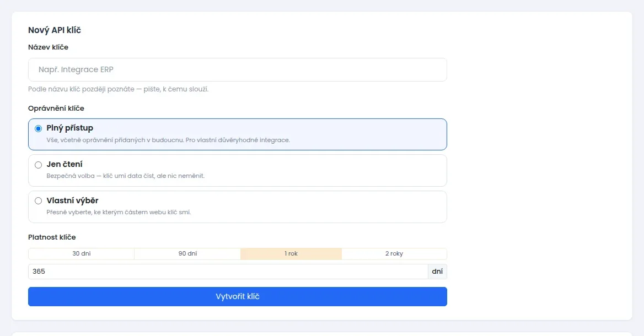This screenshot has height=336, width=644.
Task: Switch validity to 2 roky
Action: coord(394,253)
